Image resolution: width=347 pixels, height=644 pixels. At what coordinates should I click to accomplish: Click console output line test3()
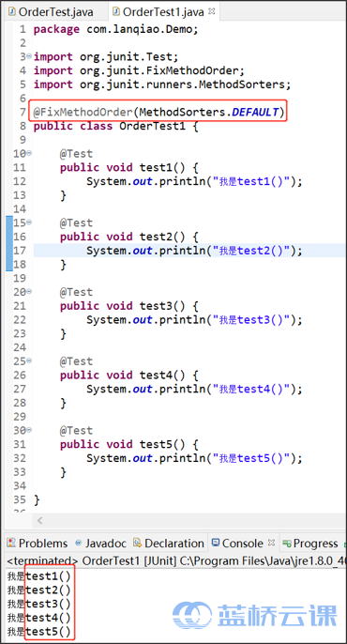pyautogui.click(x=39, y=605)
